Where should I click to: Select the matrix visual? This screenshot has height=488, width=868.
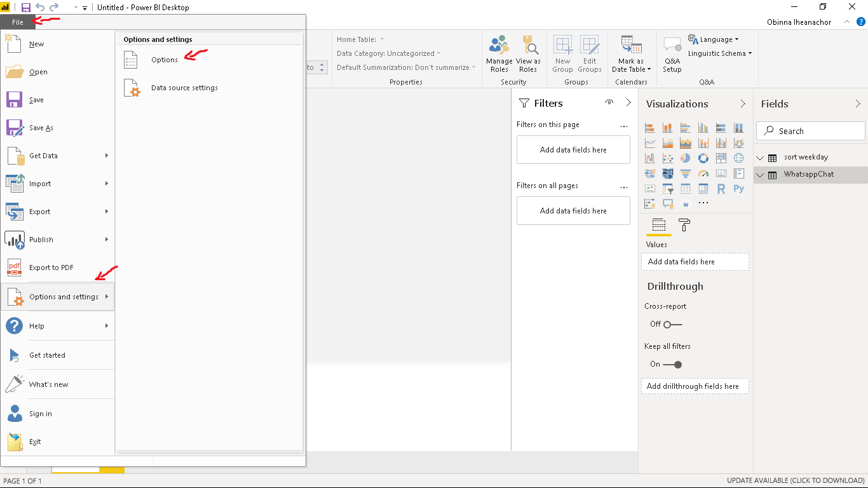click(703, 189)
